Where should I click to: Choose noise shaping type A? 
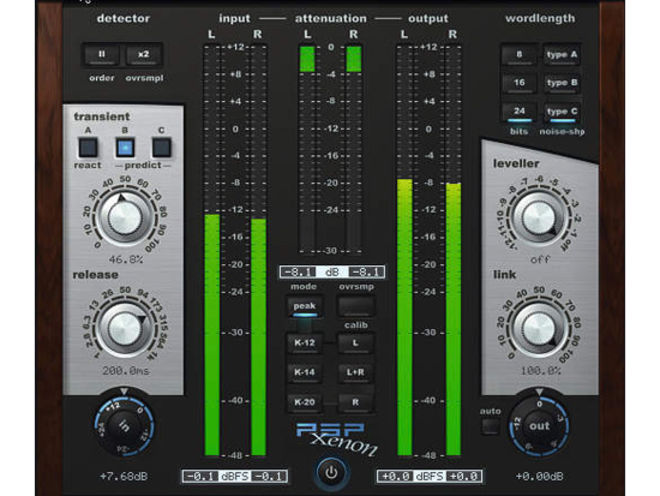pos(562,55)
